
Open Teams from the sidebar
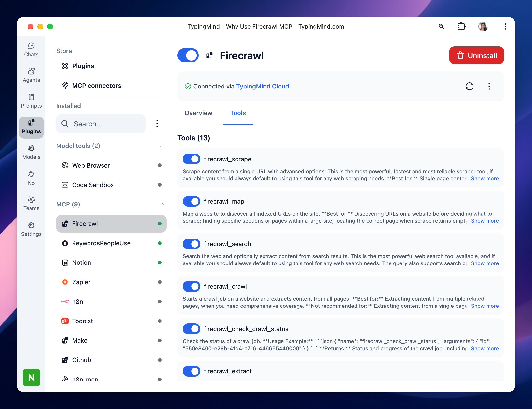click(31, 204)
